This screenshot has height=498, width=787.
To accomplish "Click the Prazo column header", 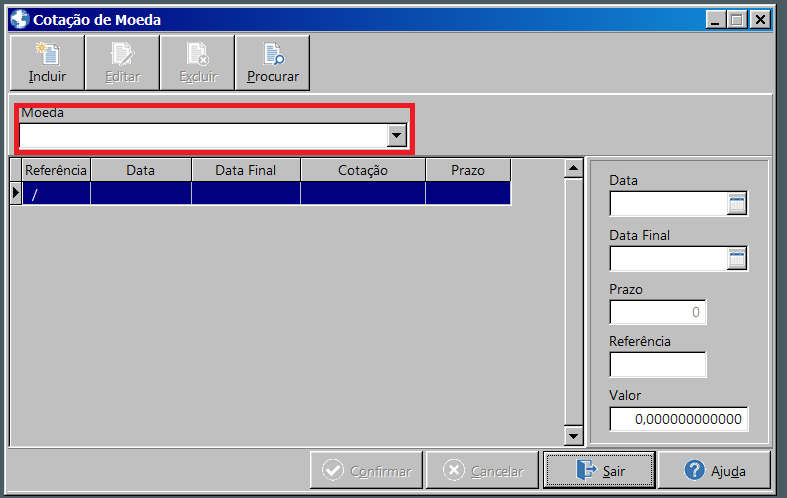I will [468, 170].
